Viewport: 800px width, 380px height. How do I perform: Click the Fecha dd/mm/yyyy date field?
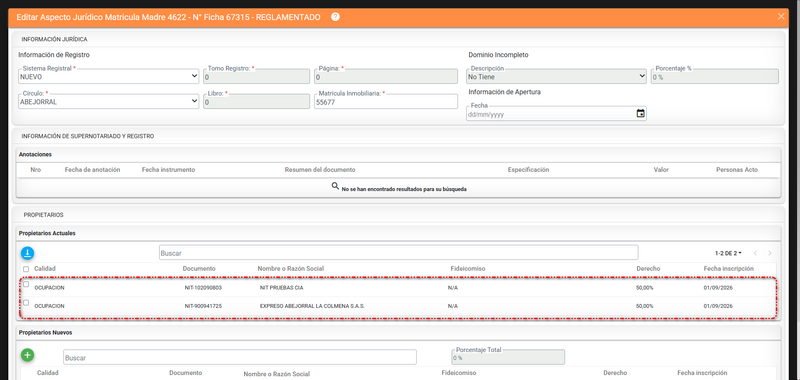tap(557, 114)
